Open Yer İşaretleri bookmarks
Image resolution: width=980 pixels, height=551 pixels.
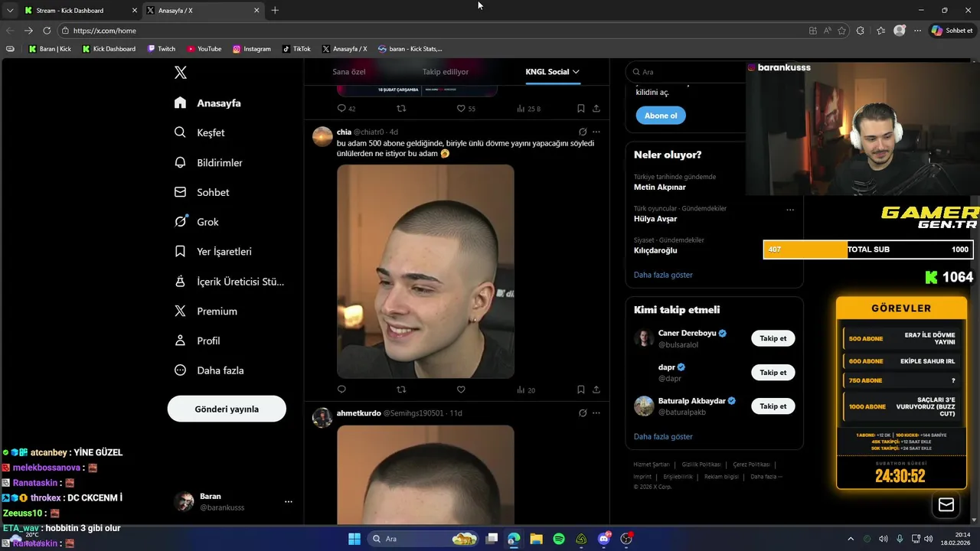(213, 251)
